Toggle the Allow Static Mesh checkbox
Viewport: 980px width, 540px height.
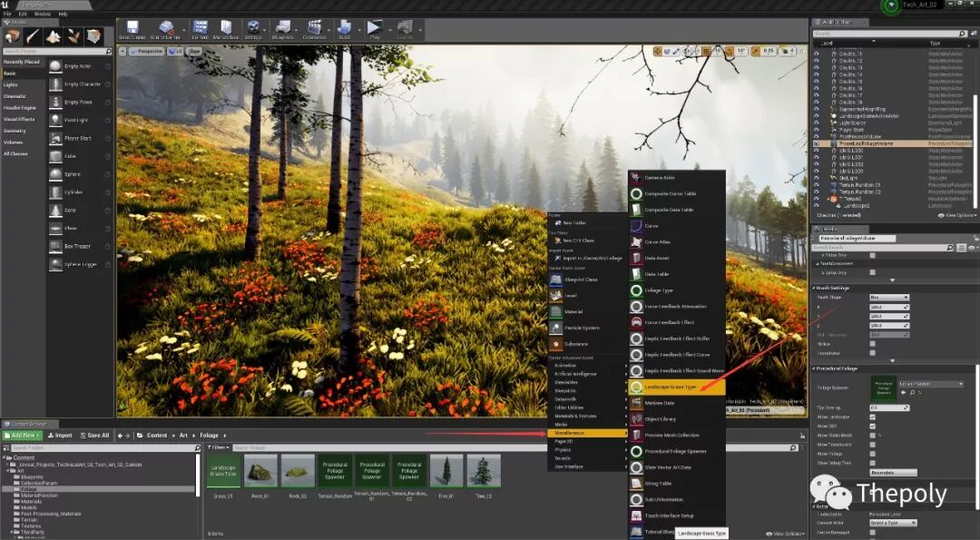point(873,435)
